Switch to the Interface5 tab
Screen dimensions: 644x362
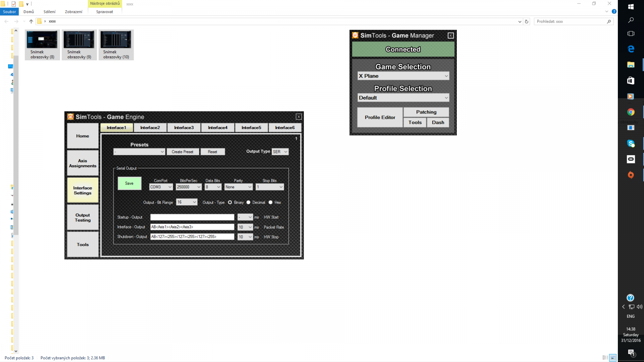coord(252,128)
